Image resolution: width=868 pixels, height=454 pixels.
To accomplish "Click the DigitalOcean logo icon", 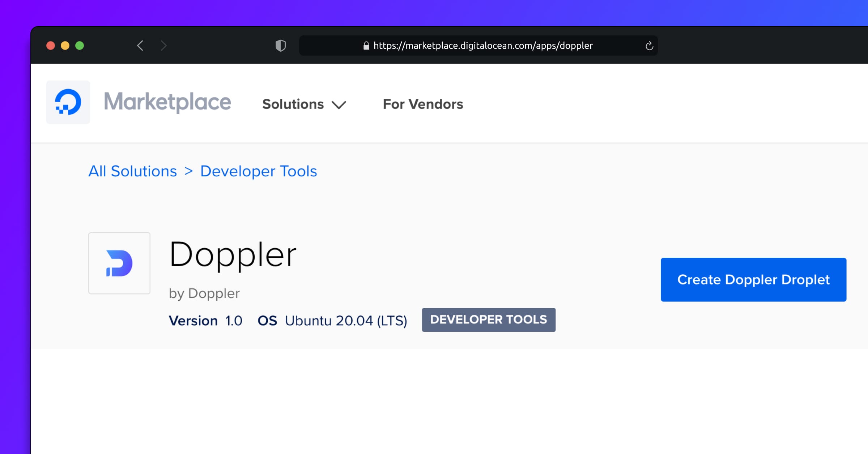I will click(68, 102).
